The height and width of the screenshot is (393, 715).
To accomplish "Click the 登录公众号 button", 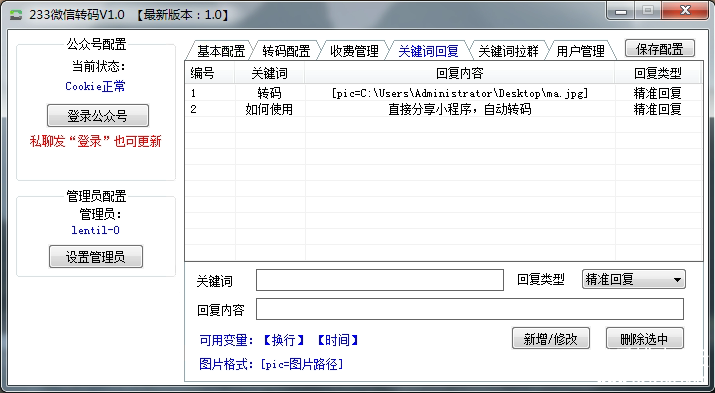I will 98,116.
